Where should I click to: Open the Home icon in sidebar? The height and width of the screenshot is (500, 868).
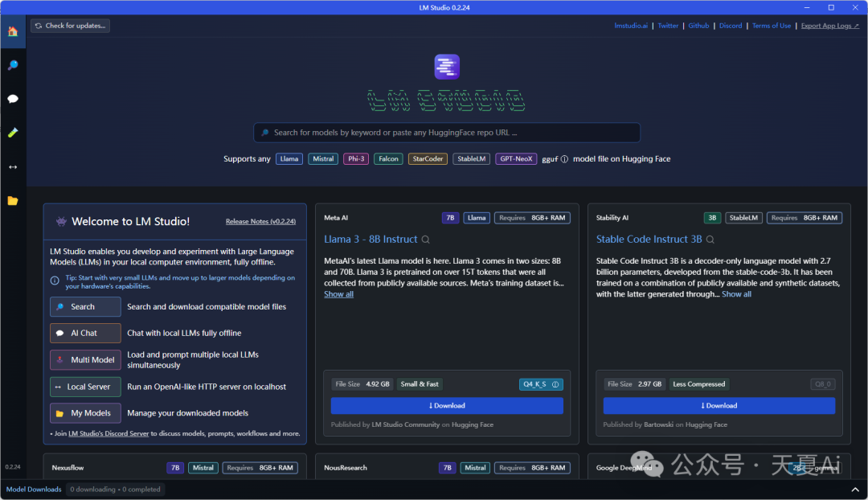13,31
